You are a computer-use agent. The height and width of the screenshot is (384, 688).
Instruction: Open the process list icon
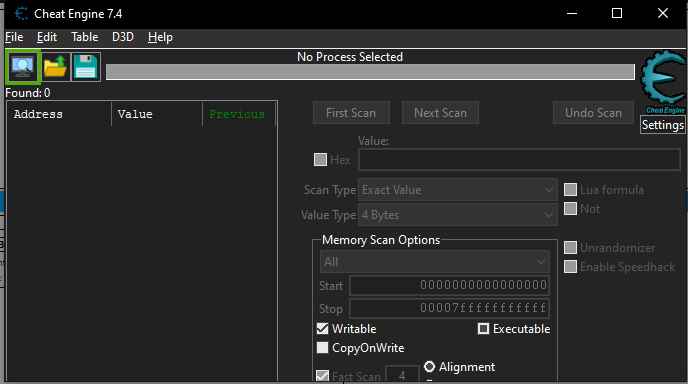tap(23, 67)
